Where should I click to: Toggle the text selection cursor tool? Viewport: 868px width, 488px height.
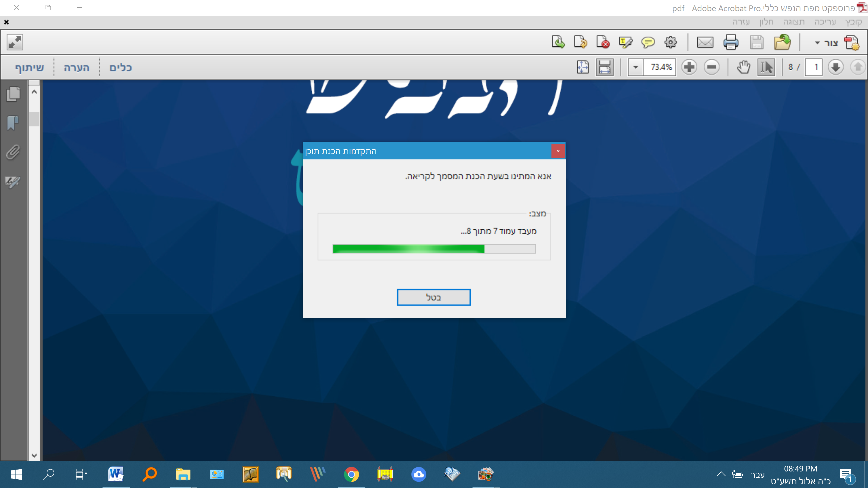766,67
